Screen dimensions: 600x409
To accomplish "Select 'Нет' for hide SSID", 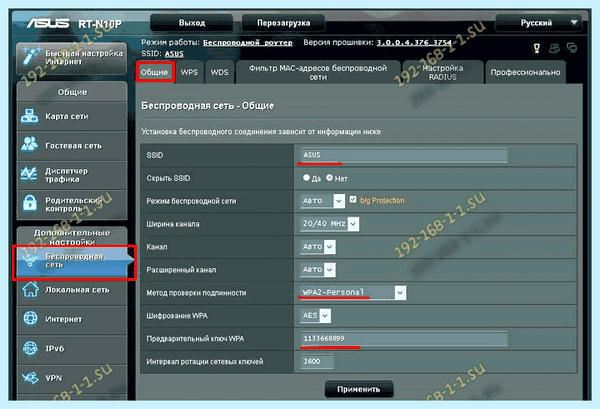I will pos(329,178).
